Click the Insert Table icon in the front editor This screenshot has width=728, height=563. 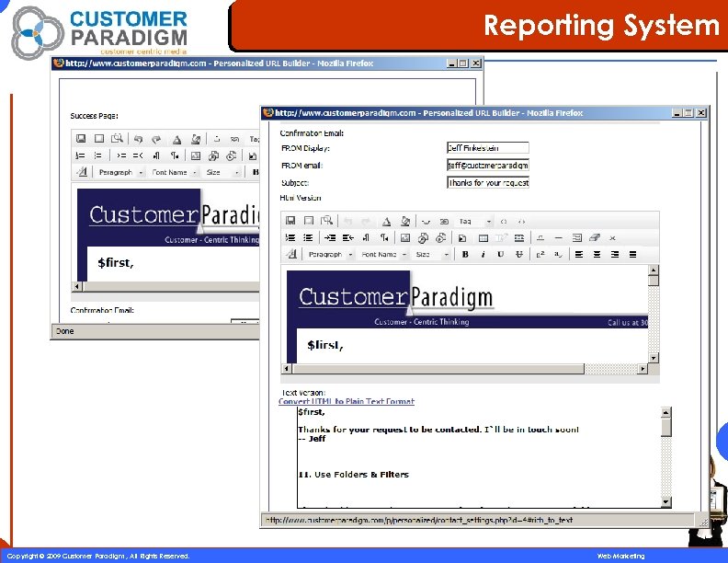pos(483,238)
